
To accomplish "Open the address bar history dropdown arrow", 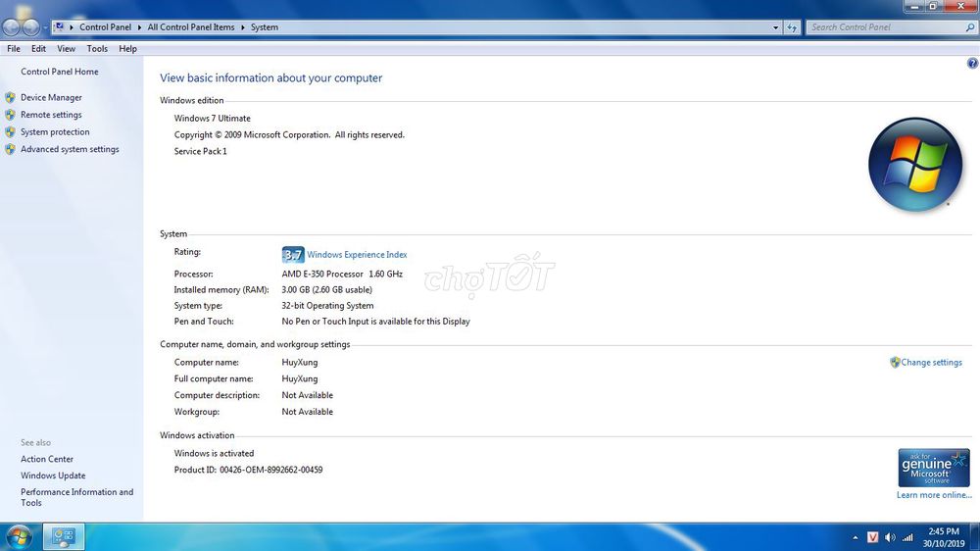I will (x=775, y=27).
